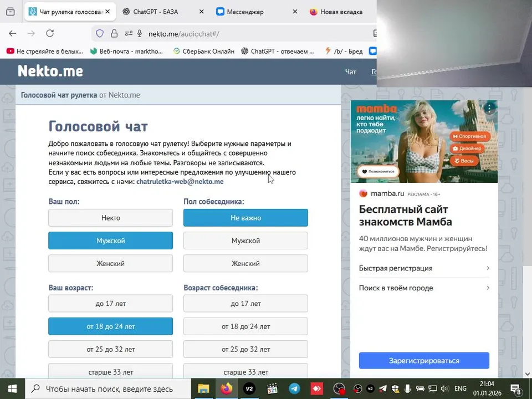This screenshot has height=399, width=532.
Task: Open Чат in Nekto.me header
Action: tap(350, 72)
